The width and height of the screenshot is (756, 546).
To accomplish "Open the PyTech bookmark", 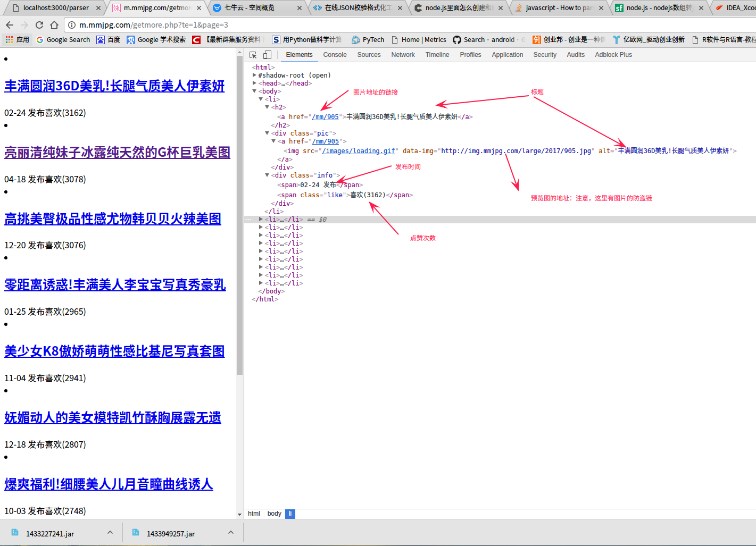I will pyautogui.click(x=368, y=39).
